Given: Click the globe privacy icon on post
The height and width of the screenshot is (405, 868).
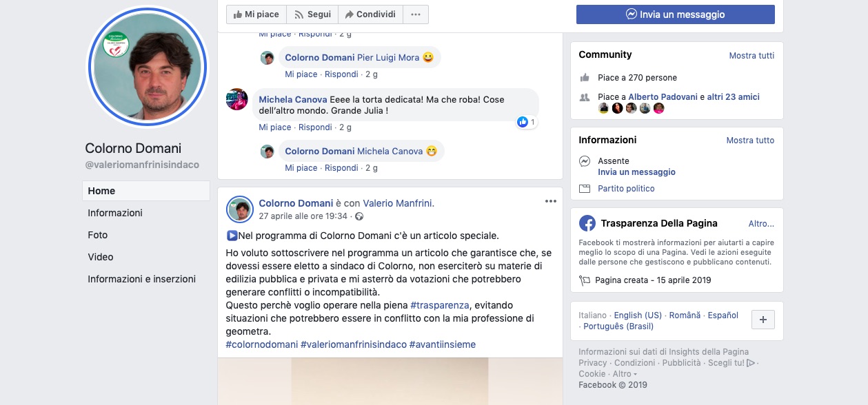Looking at the screenshot, I should pos(359,216).
